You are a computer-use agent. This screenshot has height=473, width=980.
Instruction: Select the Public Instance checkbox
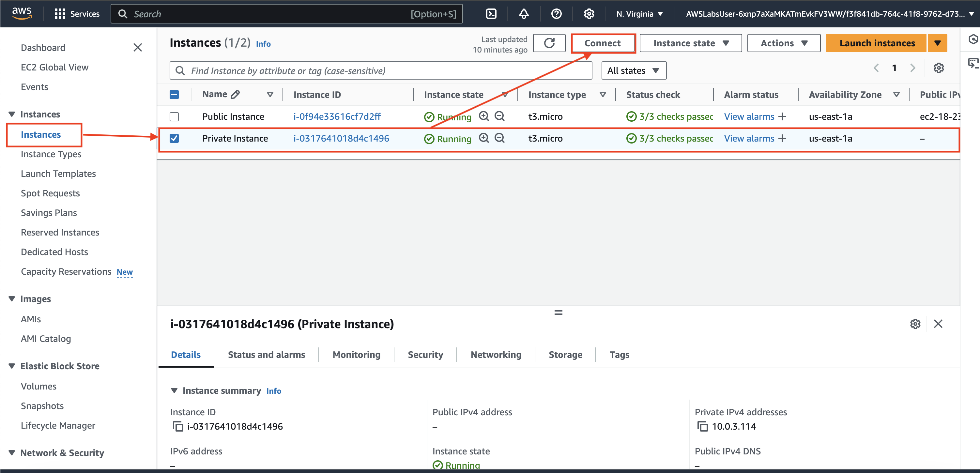[x=174, y=116]
